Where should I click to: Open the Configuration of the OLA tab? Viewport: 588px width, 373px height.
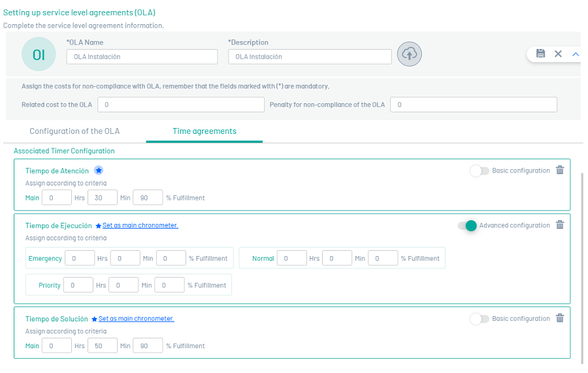pos(74,131)
